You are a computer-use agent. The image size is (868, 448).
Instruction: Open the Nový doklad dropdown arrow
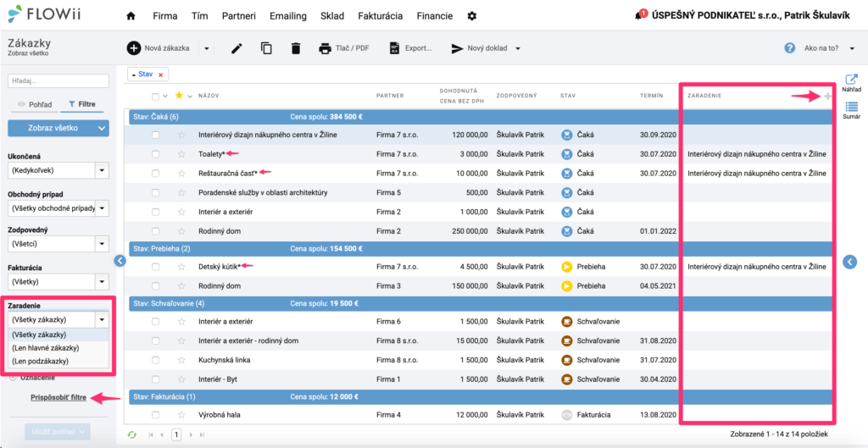click(518, 48)
